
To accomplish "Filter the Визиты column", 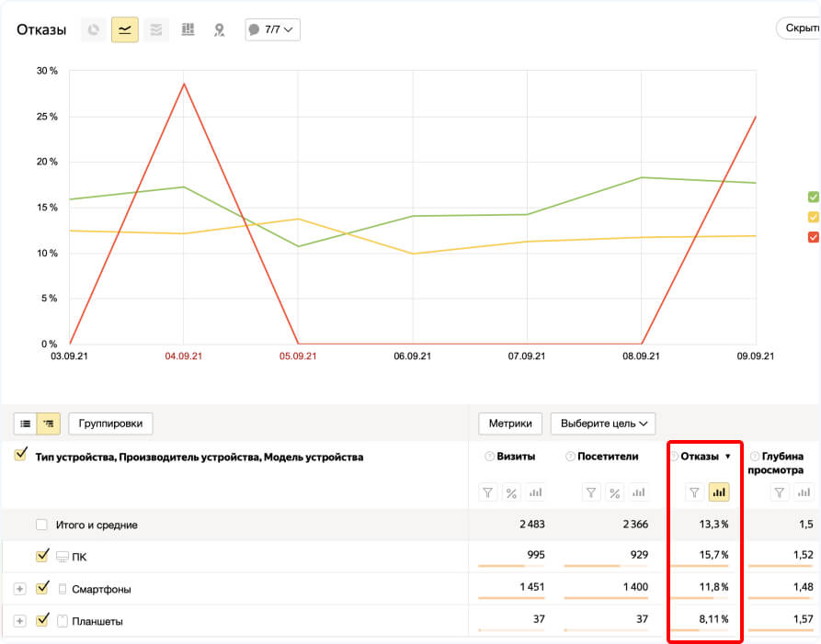I will (x=487, y=492).
